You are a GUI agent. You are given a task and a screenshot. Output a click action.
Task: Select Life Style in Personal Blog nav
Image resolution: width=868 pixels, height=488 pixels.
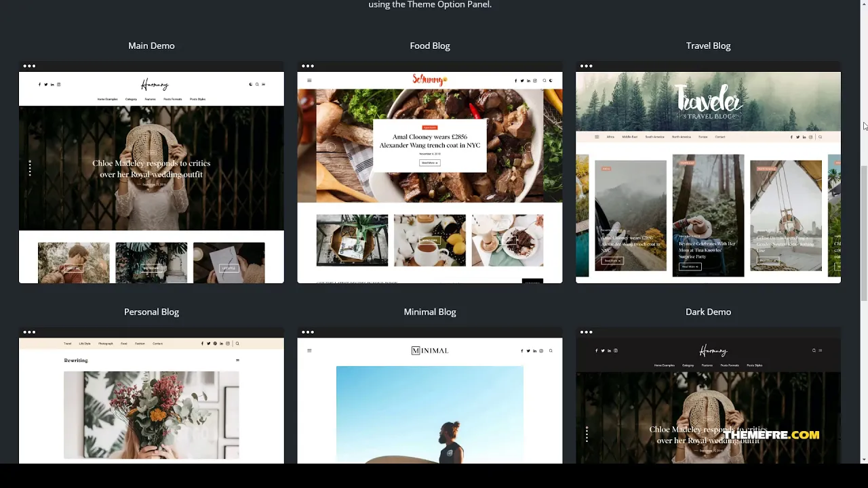(x=85, y=344)
